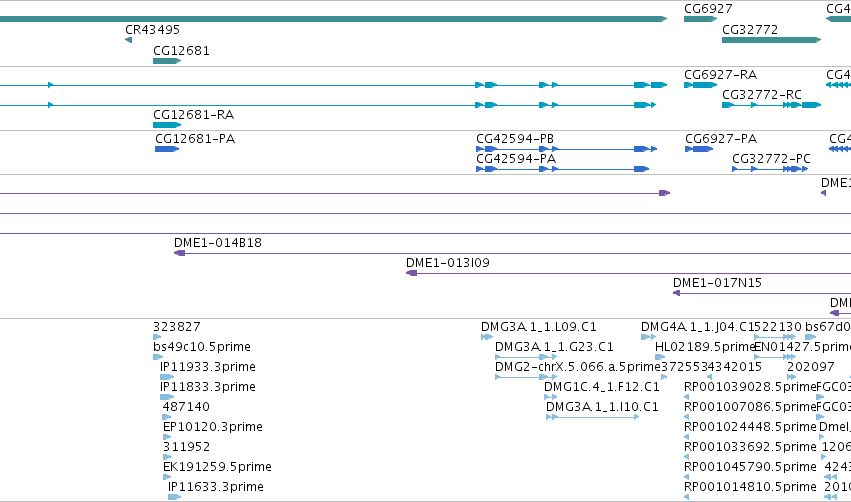The width and height of the screenshot is (851, 502).
Task: Select the IP11933.3prime EST glyph
Action: pyautogui.click(x=167, y=377)
